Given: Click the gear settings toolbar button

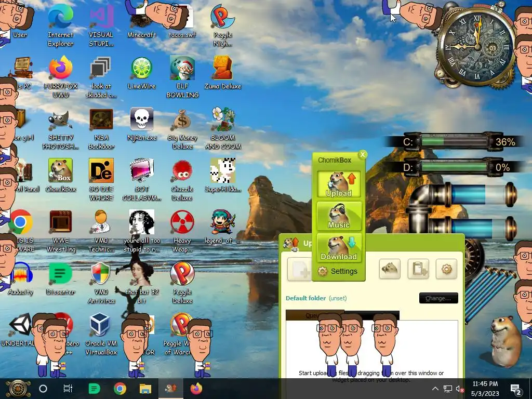Looking at the screenshot, I should point(446,269).
